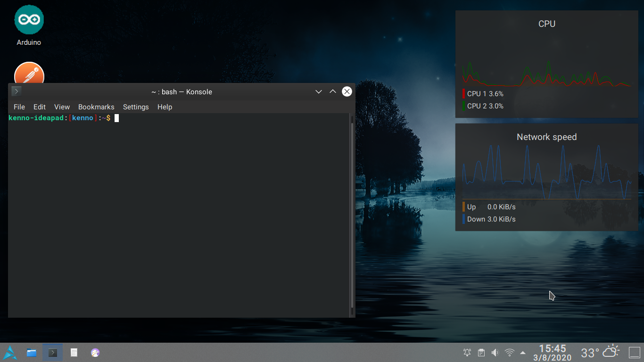Launch Postman from the desktop icon
The image size is (644, 362).
pos(29,73)
